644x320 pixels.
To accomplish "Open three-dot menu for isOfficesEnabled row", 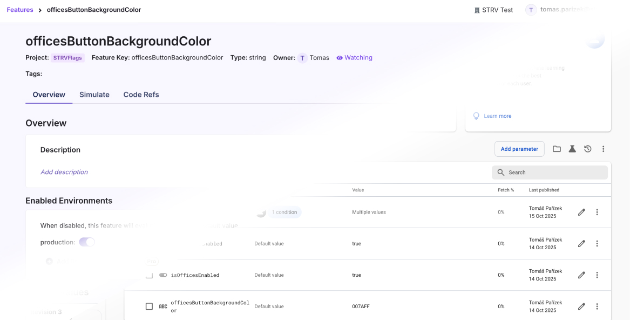I will [597, 275].
